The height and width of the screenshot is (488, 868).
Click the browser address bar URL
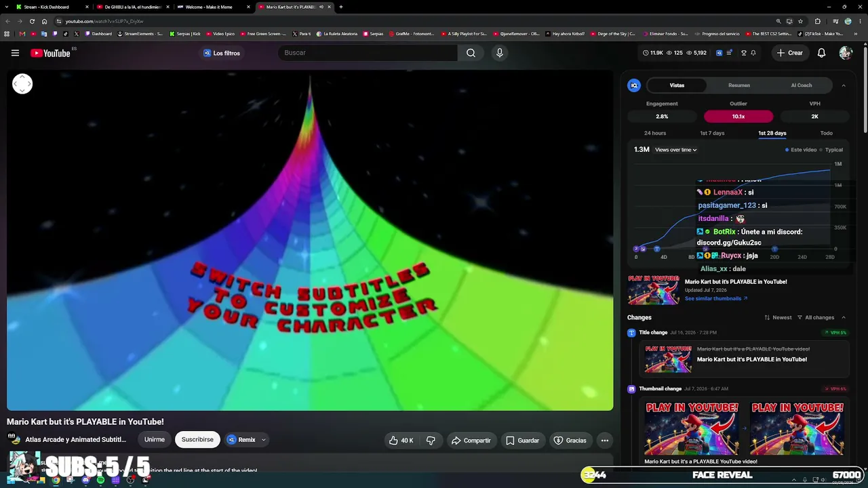pyautogui.click(x=104, y=21)
